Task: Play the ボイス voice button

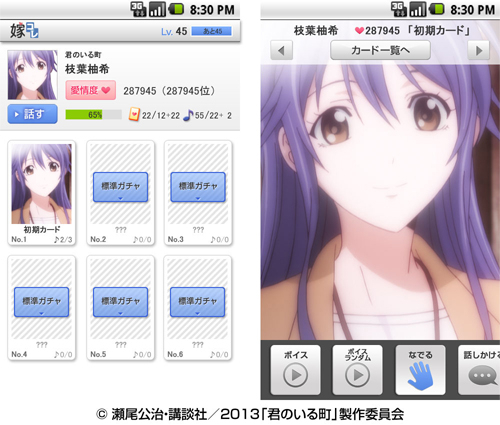Action: pyautogui.click(x=295, y=370)
